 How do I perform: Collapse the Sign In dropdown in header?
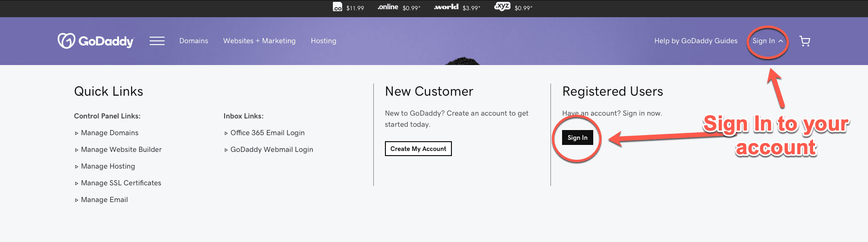coord(768,41)
